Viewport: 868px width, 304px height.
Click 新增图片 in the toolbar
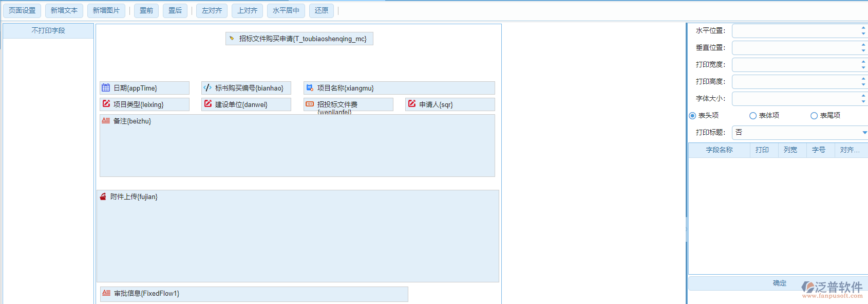(x=106, y=10)
